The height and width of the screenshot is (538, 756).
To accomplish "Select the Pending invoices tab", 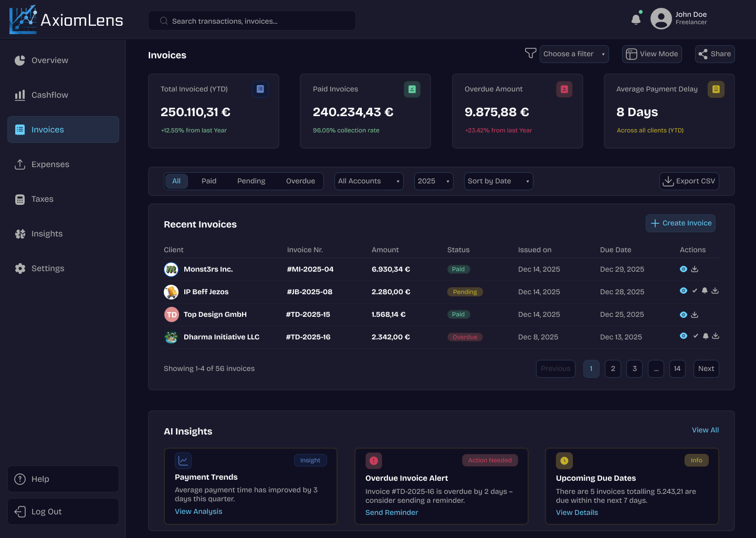I will click(251, 181).
